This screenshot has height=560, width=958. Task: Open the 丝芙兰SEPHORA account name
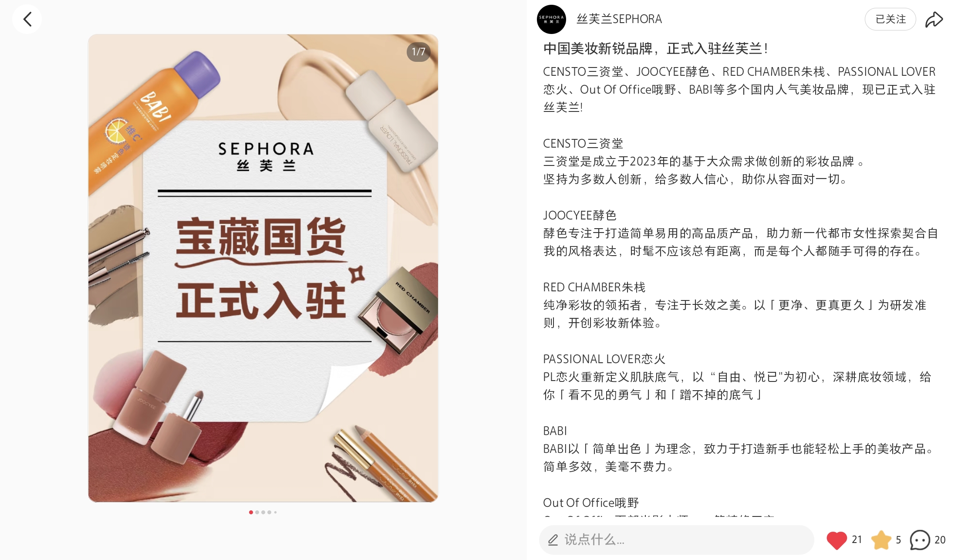click(619, 19)
